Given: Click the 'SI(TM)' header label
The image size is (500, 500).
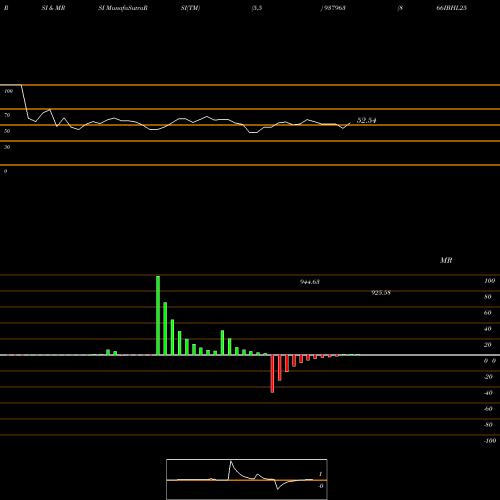Looking at the screenshot, I should coord(190,8).
